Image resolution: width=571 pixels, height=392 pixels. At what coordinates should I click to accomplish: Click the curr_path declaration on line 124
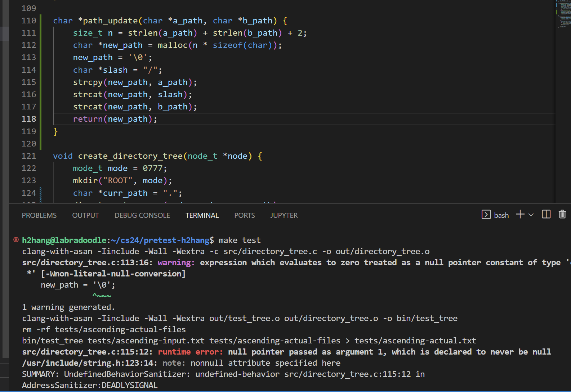[128, 193]
